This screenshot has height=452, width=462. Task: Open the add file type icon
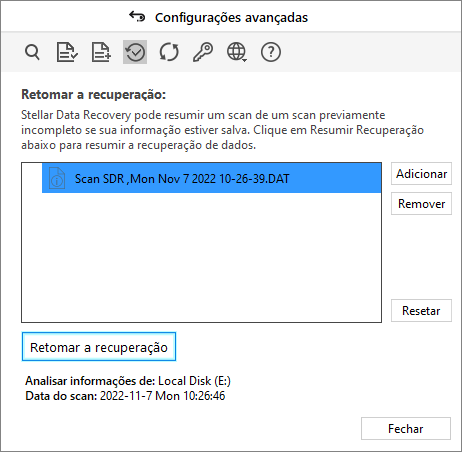point(101,52)
